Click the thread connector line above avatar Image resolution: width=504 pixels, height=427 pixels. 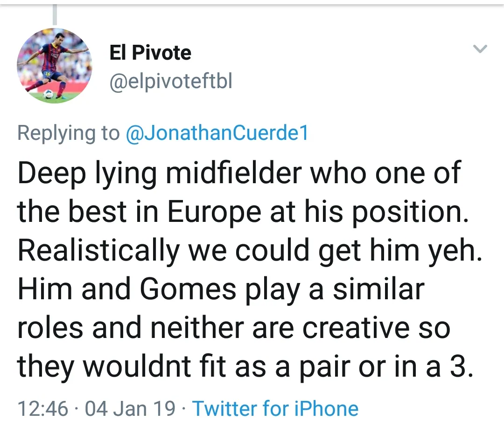coord(55,14)
